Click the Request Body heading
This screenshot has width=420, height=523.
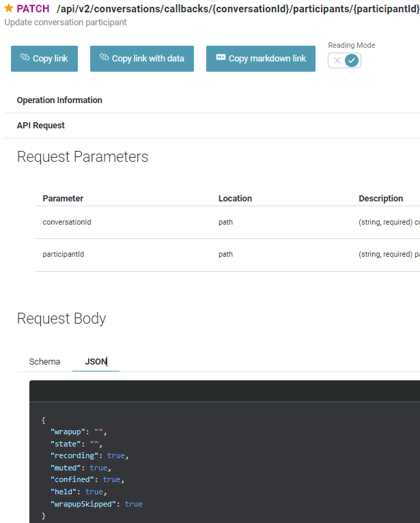61,319
